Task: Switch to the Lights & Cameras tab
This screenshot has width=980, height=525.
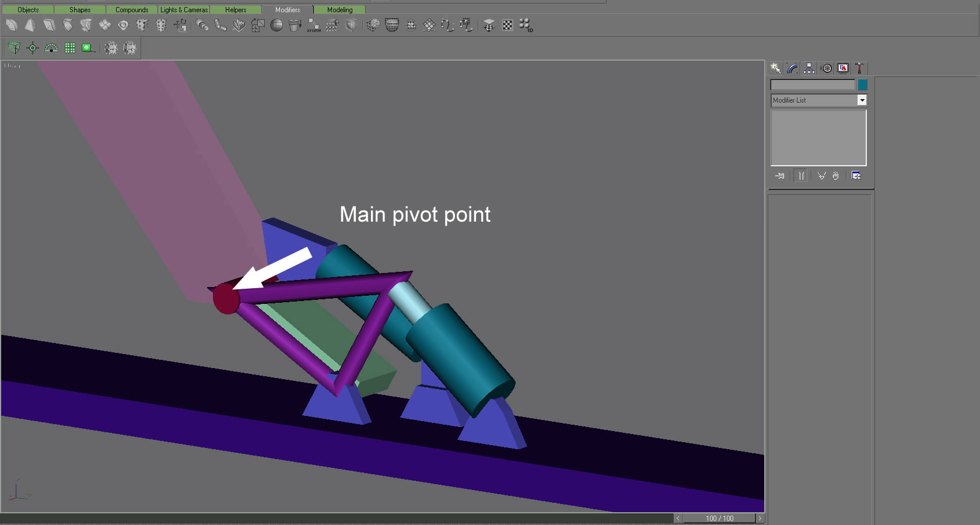Action: point(184,10)
